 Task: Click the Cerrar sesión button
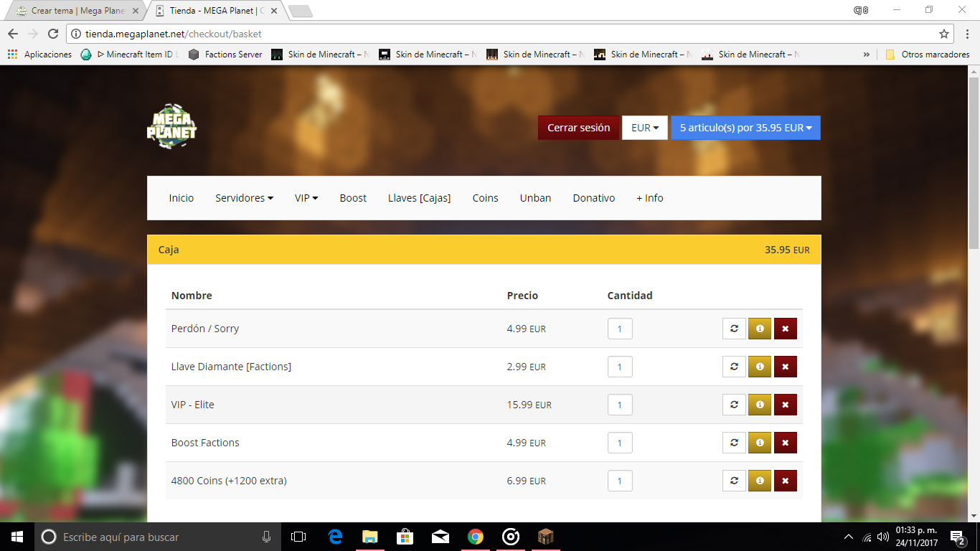[x=579, y=128]
